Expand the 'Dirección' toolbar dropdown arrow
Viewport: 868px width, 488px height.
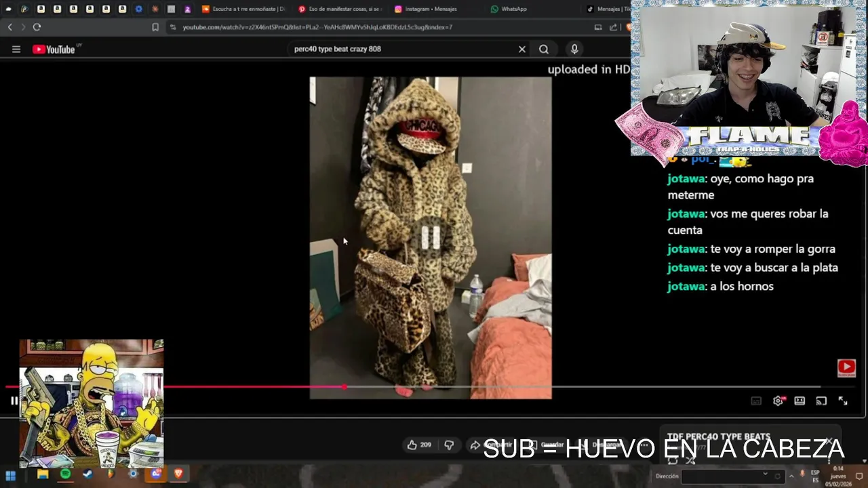tap(765, 474)
